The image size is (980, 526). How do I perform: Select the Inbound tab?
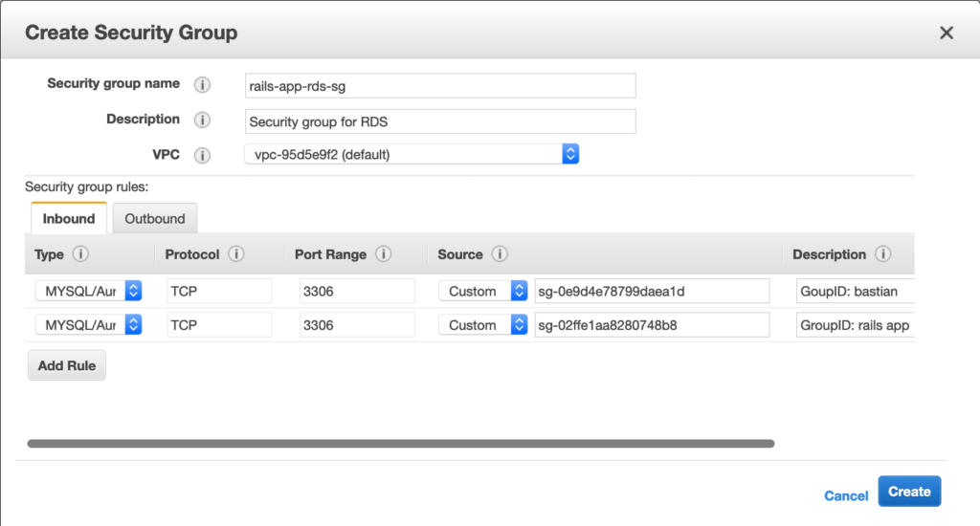(69, 218)
